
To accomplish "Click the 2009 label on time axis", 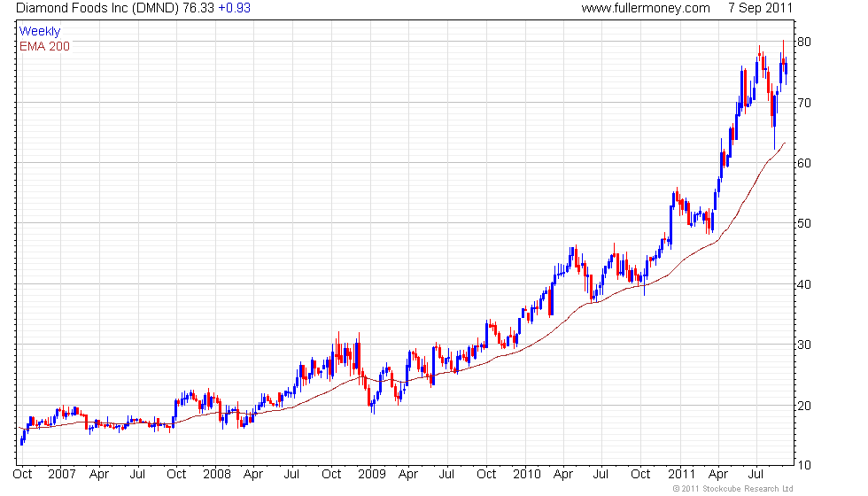I will [x=372, y=474].
